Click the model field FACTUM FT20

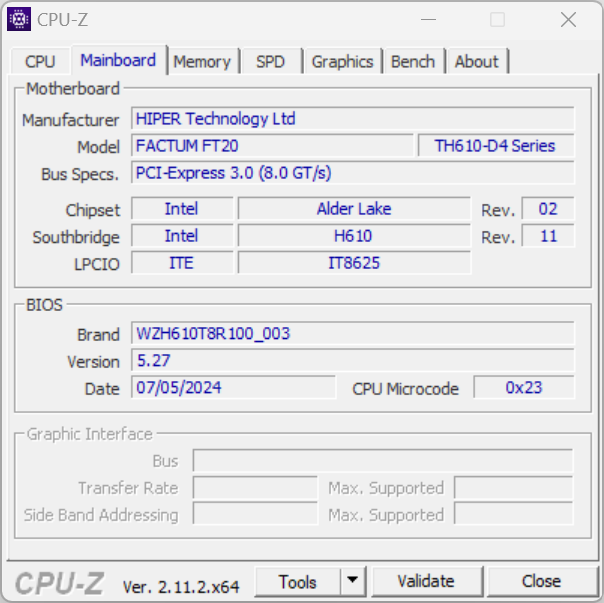272,146
